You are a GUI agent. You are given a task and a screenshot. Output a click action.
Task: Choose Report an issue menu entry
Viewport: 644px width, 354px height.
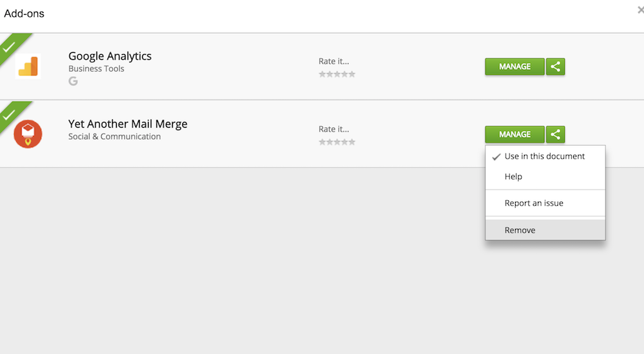[x=534, y=203]
